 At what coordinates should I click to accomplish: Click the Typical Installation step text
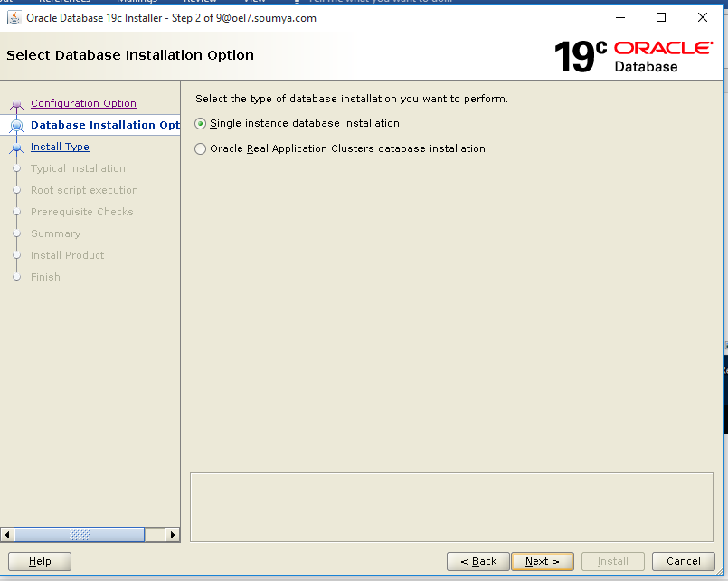pos(78,168)
